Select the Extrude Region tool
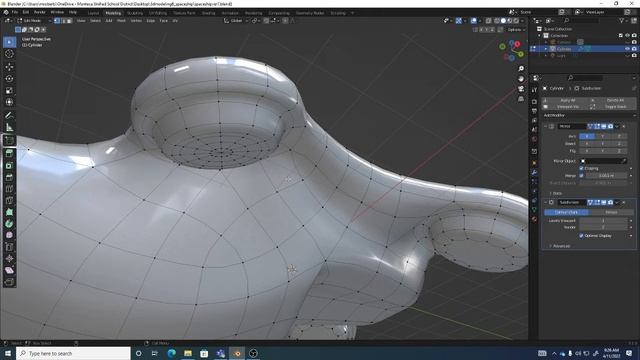Screen dimensions: 640x360 pyautogui.click(x=9, y=153)
